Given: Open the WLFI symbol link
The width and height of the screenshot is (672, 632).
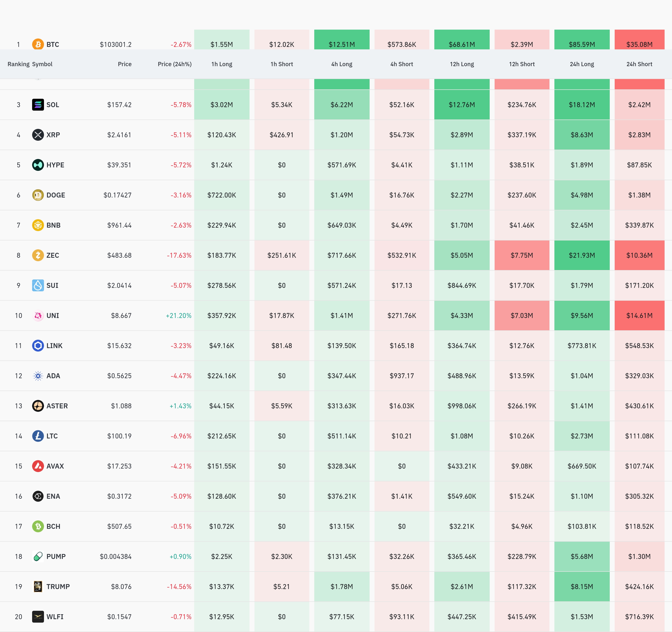Looking at the screenshot, I should click(55, 617).
